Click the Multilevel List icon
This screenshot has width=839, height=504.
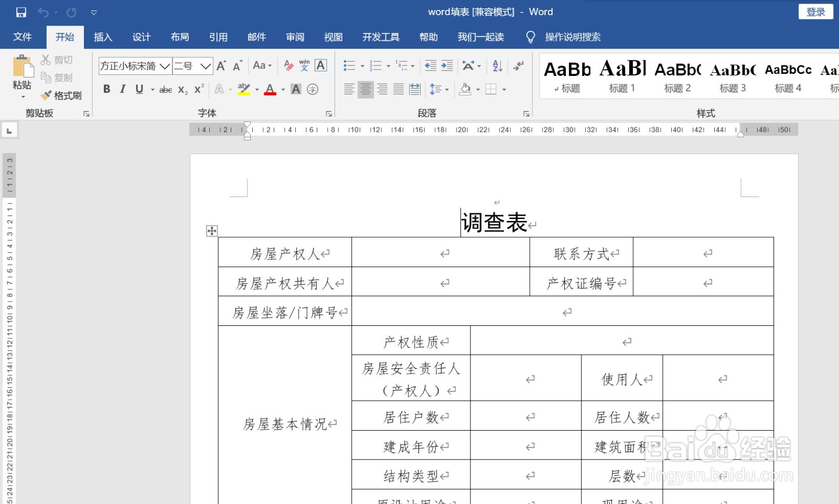[402, 65]
